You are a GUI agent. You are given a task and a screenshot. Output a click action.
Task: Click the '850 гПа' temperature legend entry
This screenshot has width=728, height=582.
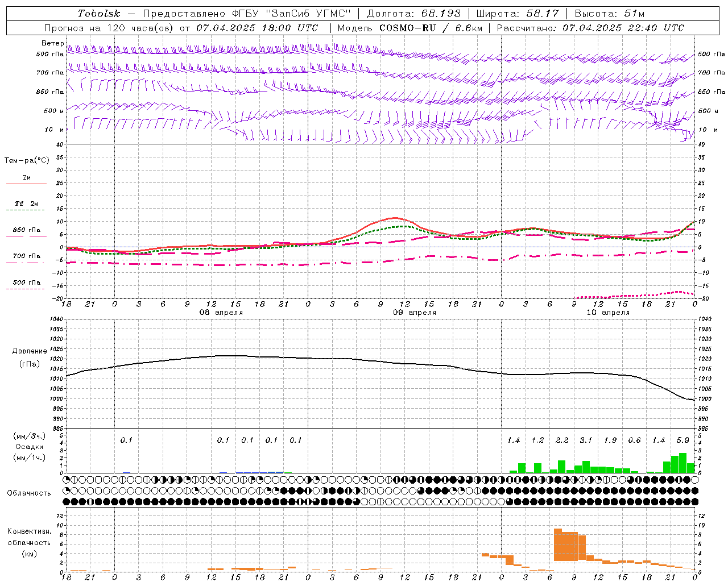click(x=26, y=230)
